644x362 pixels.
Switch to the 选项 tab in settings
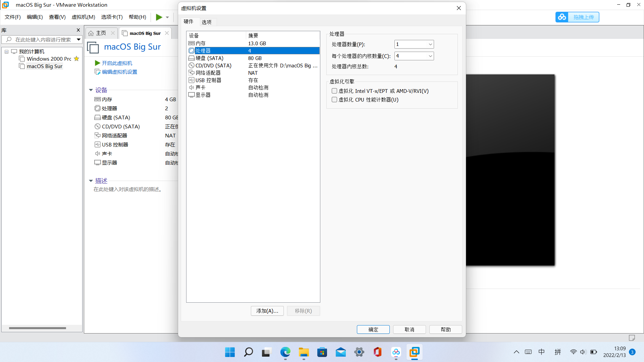[207, 22]
